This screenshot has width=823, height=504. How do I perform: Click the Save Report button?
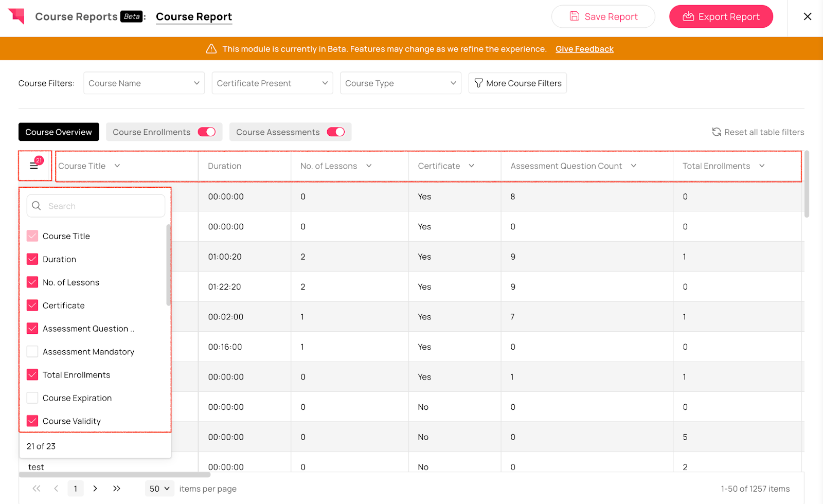point(603,16)
